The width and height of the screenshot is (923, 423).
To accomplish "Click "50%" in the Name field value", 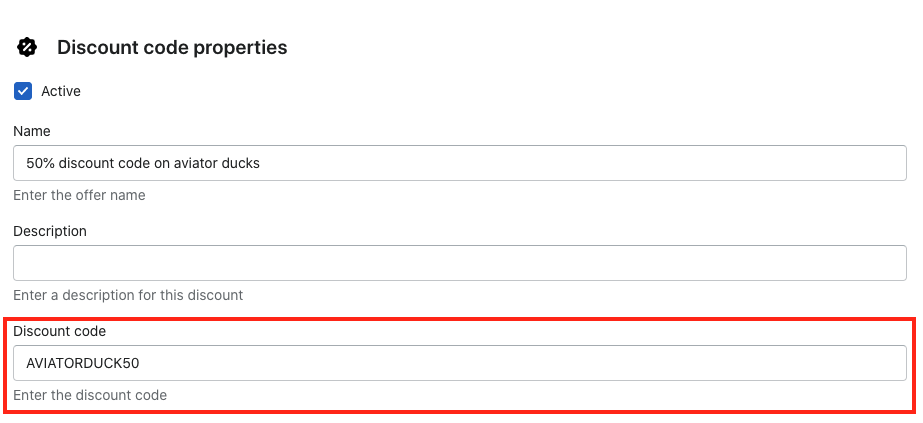I will click(x=42, y=163).
